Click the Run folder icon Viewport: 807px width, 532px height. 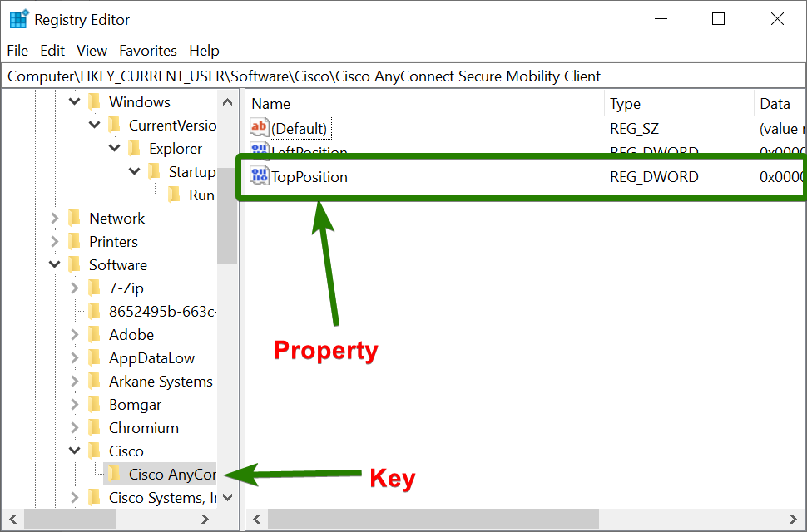point(174,195)
